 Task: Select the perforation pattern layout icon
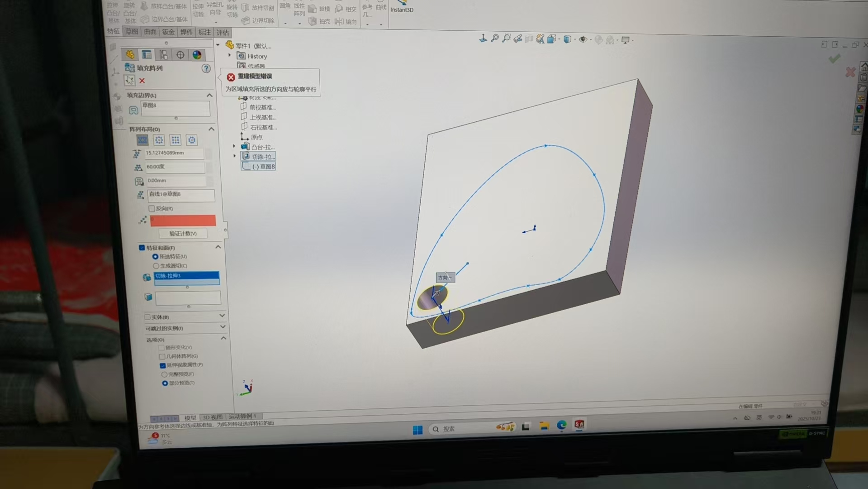[142, 140]
